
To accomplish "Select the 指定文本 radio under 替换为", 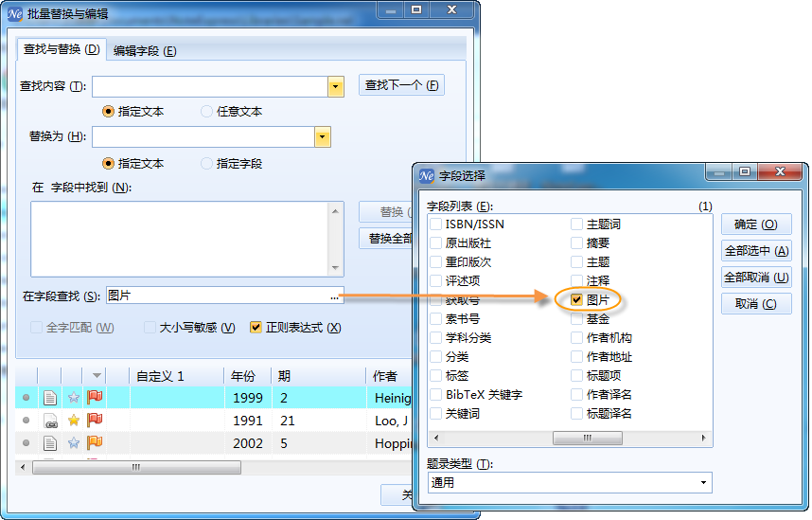I will (x=108, y=164).
